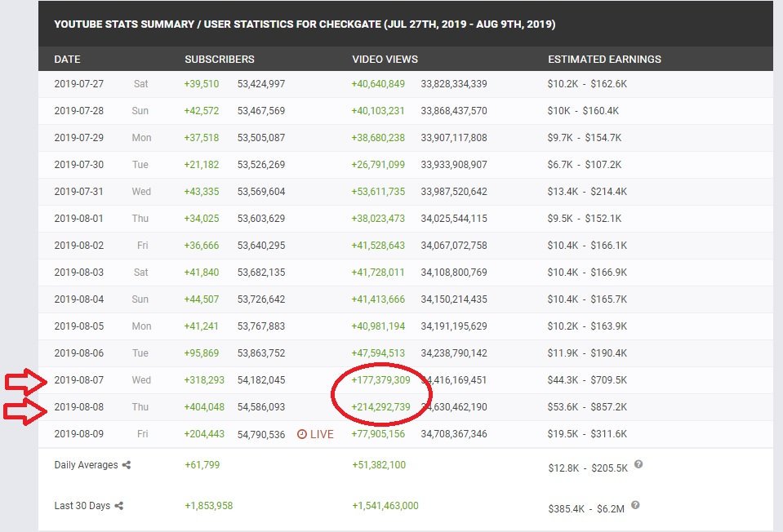Click 30-day views +1,541,463,000

tap(385, 506)
